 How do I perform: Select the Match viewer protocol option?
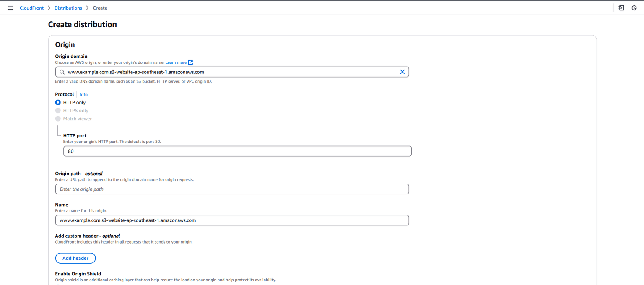58,119
